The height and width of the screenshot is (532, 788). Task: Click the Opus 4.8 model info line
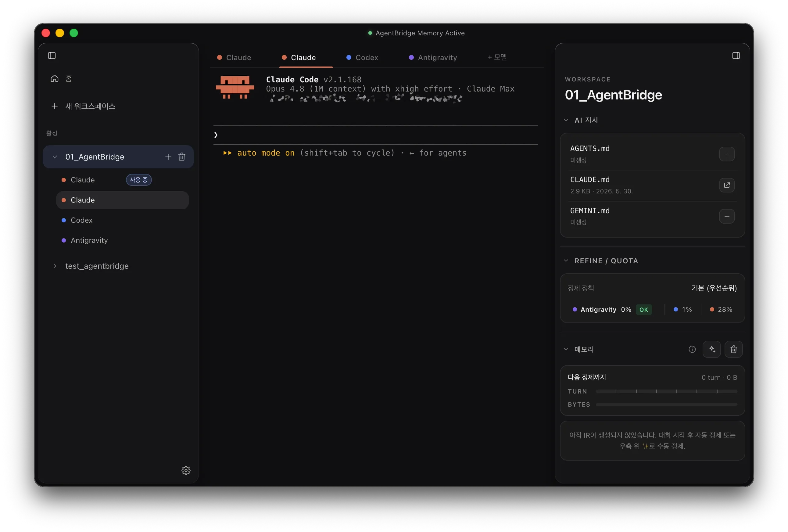(390, 89)
